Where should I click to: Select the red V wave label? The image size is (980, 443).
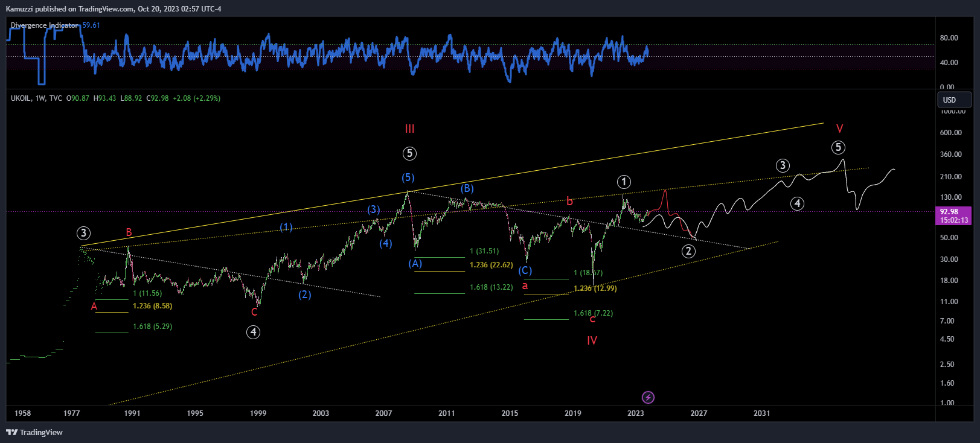pyautogui.click(x=839, y=129)
